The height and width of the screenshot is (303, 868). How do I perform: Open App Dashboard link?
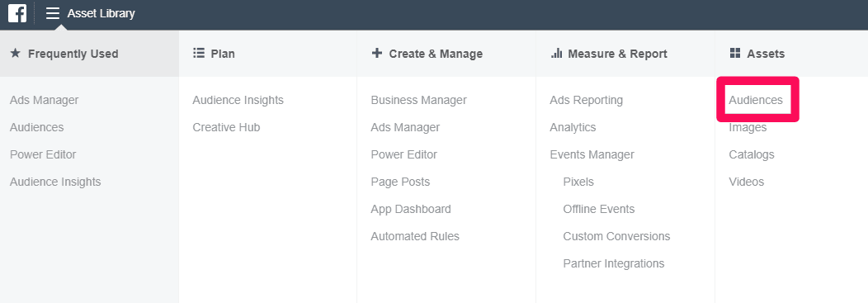tap(411, 209)
